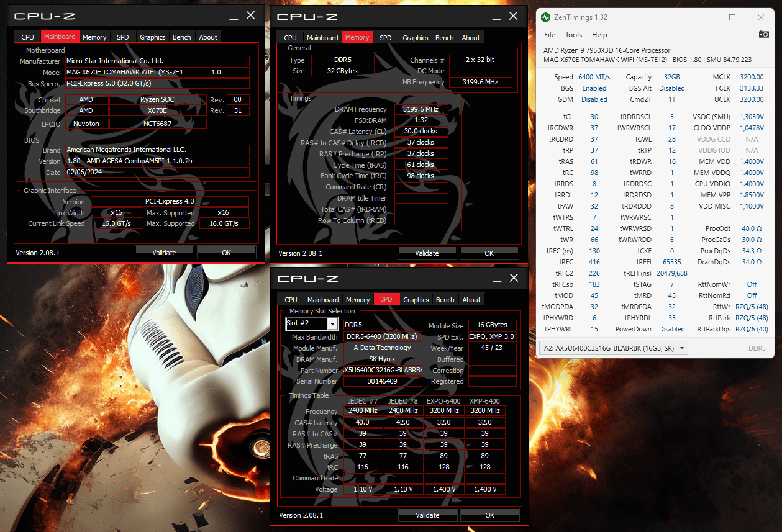Image resolution: width=782 pixels, height=532 pixels.
Task: Switch to Mainboard tab in Memory CPU-Z window
Action: 322,37
